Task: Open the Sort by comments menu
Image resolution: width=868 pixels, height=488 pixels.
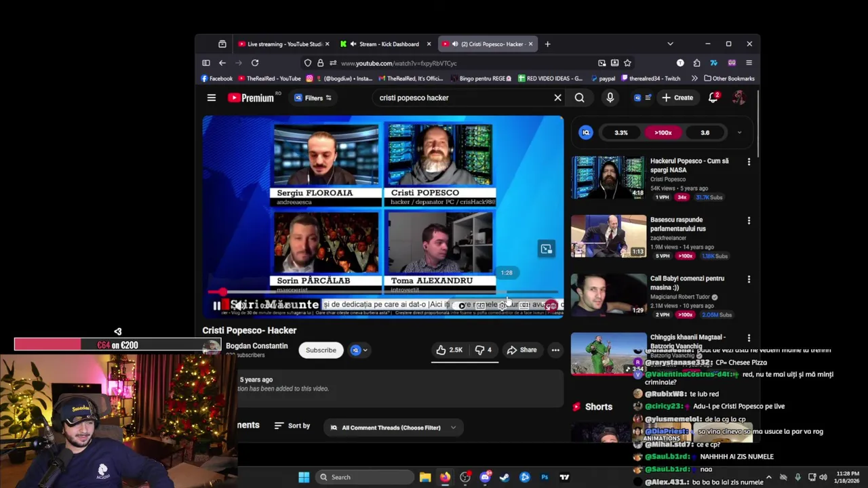Action: 292,426
